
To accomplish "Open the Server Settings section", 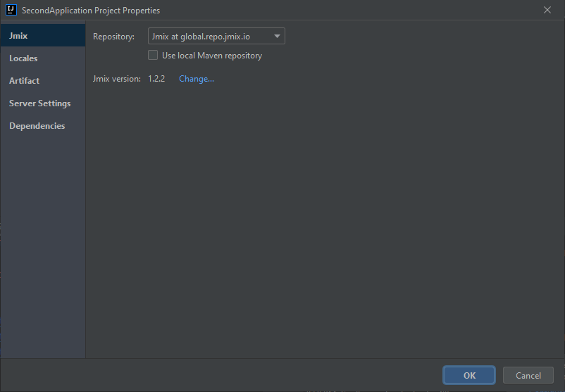I will [42, 103].
